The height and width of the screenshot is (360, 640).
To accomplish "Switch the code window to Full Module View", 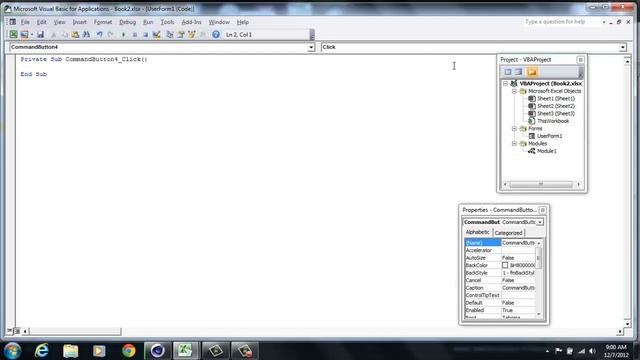I will pos(17,331).
